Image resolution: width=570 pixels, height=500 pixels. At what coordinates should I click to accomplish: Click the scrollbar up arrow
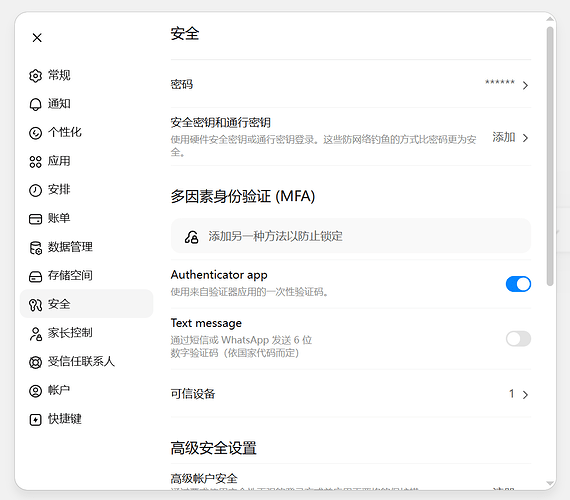coord(550,20)
